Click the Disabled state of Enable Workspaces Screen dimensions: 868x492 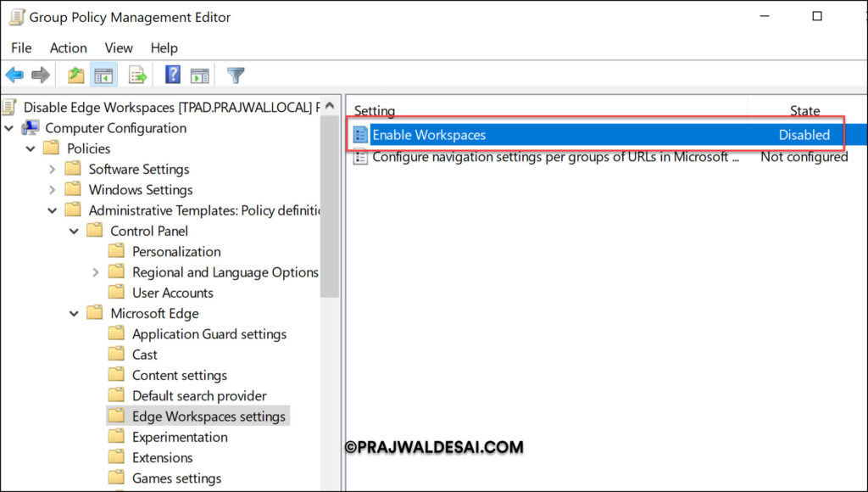click(804, 135)
